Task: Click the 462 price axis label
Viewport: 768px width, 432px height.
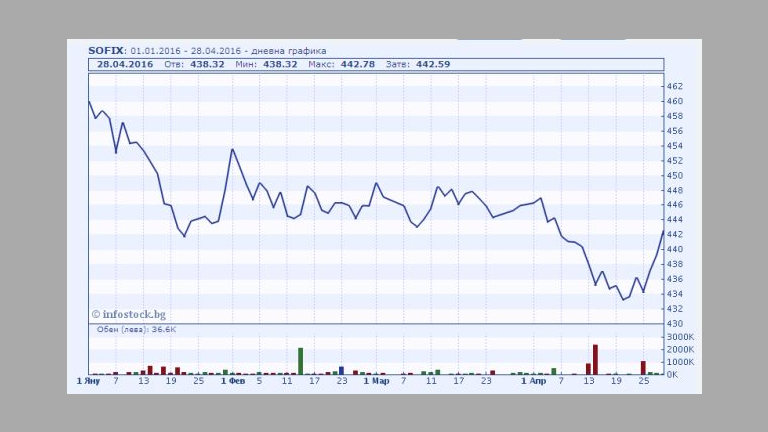Action: pos(674,86)
